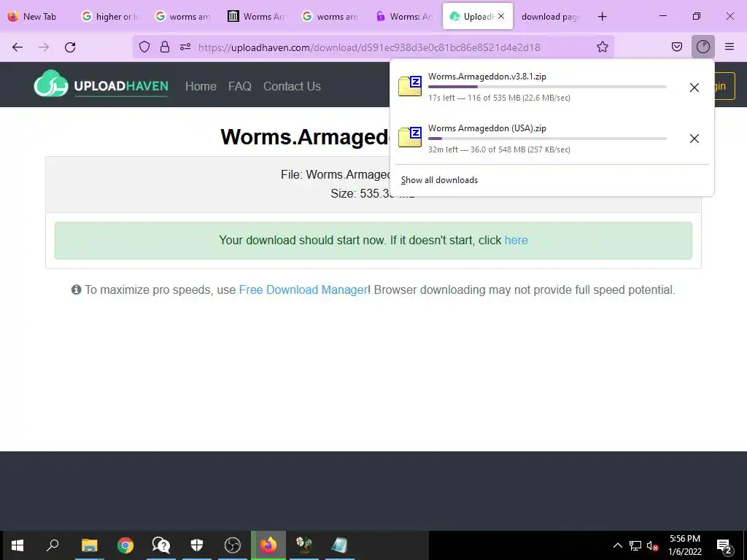Go back using the browser back arrow
This screenshot has width=747, height=560.
[18, 47]
